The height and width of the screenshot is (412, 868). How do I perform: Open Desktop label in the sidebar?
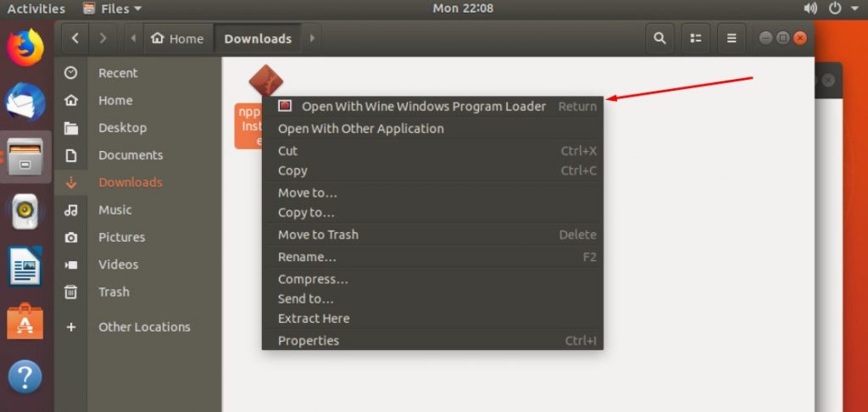[x=122, y=128]
